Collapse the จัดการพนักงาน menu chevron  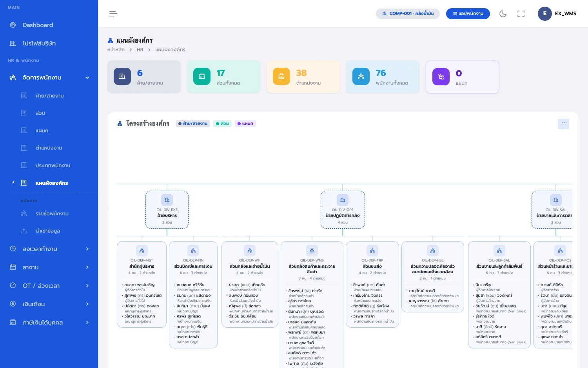[x=87, y=78]
